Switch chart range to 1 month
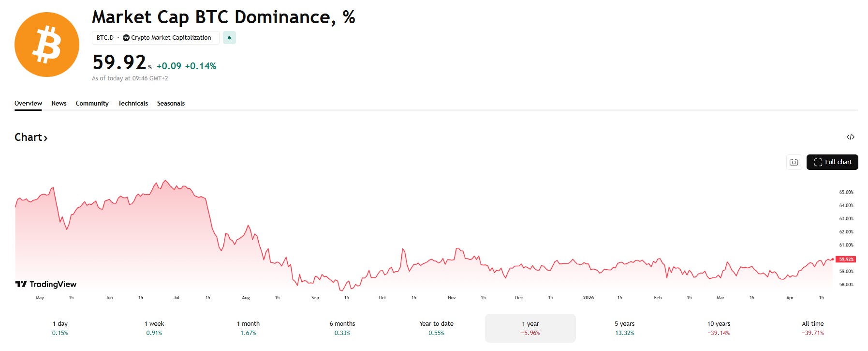The image size is (868, 351). pyautogui.click(x=248, y=328)
